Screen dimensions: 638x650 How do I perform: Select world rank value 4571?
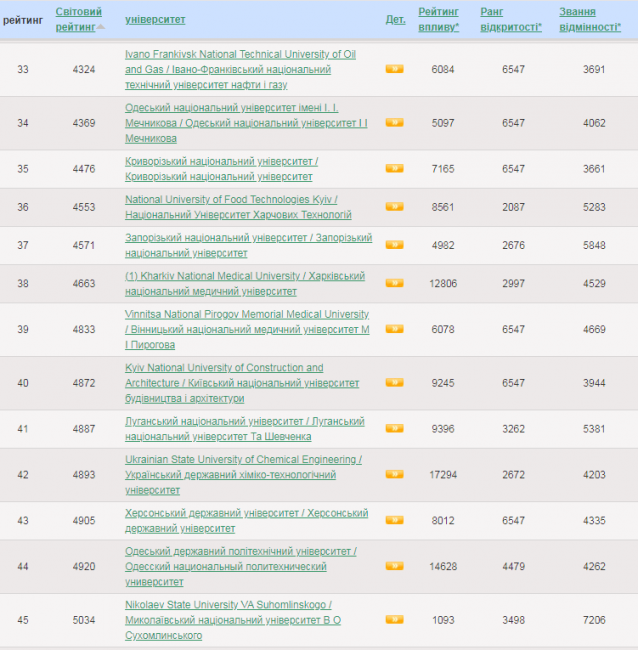[84, 245]
